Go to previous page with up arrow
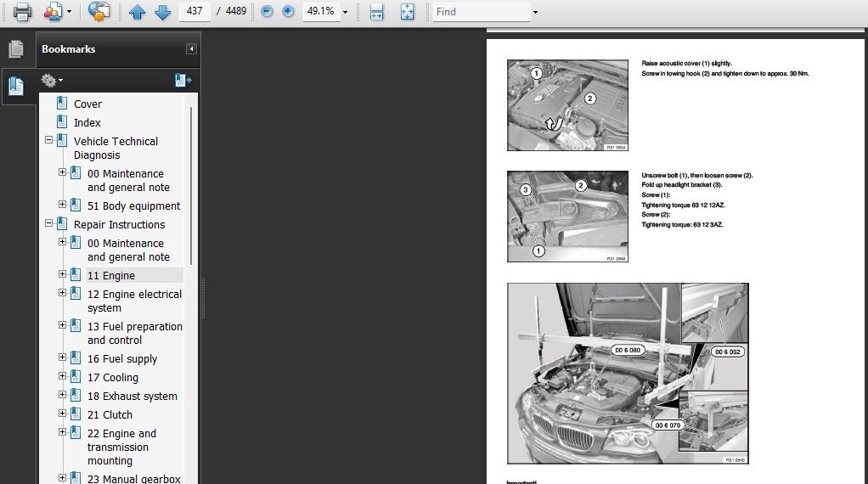 tap(137, 12)
